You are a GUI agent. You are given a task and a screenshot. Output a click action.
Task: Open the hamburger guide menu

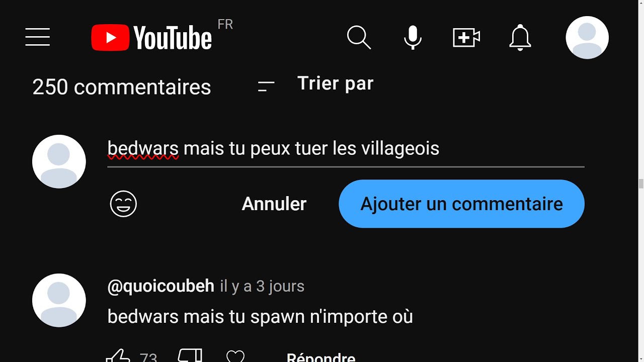tap(38, 37)
